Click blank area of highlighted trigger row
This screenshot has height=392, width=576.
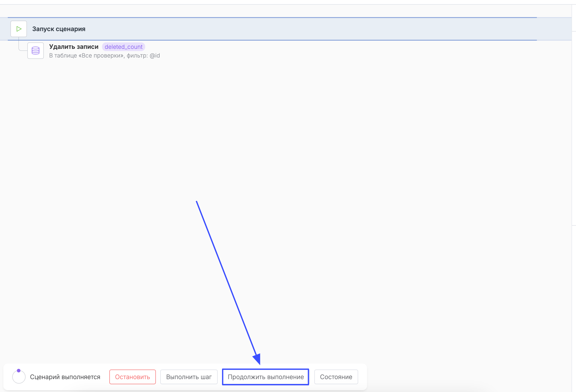coord(297,29)
